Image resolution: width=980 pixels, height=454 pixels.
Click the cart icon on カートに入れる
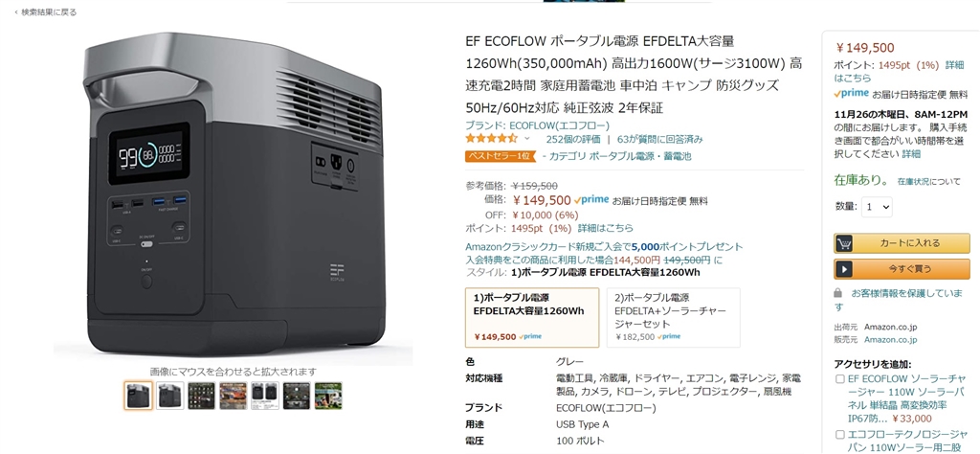844,243
